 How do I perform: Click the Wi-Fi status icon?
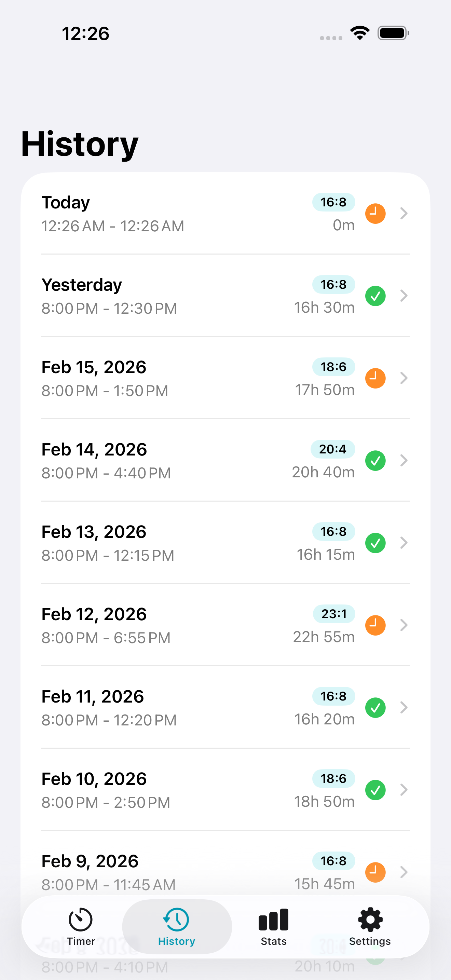pyautogui.click(x=360, y=33)
